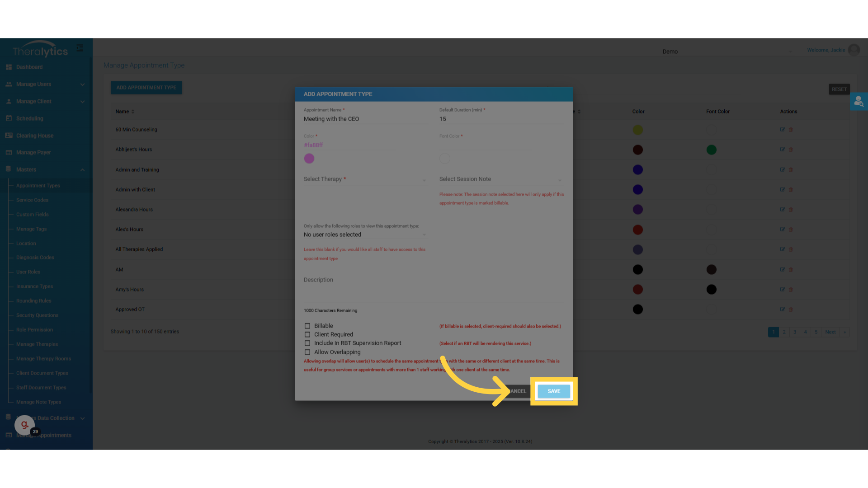This screenshot has height=488, width=868.
Task: Click the pink appointment color swatch
Action: click(x=309, y=159)
